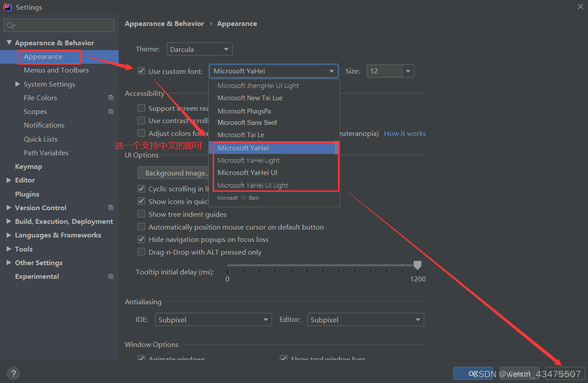Expand the Tools tree node
The height and width of the screenshot is (383, 588).
9,249
